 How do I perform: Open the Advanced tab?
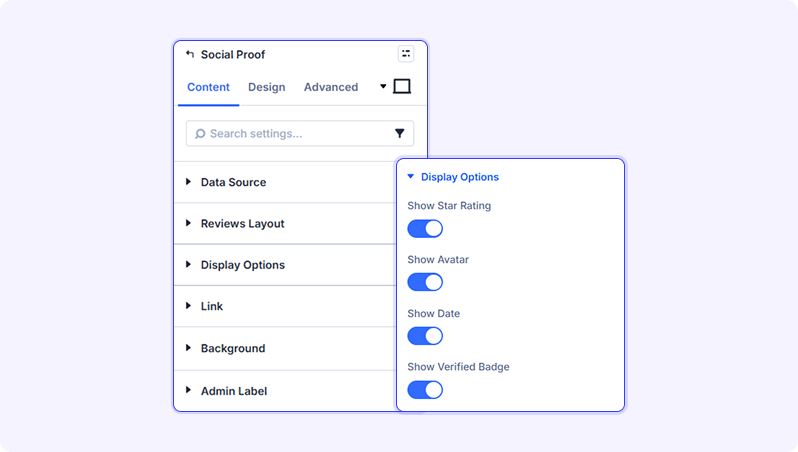tap(331, 87)
